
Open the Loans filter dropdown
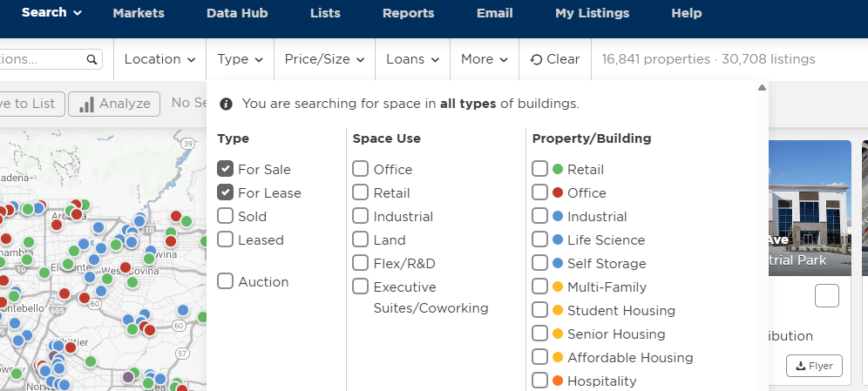412,59
